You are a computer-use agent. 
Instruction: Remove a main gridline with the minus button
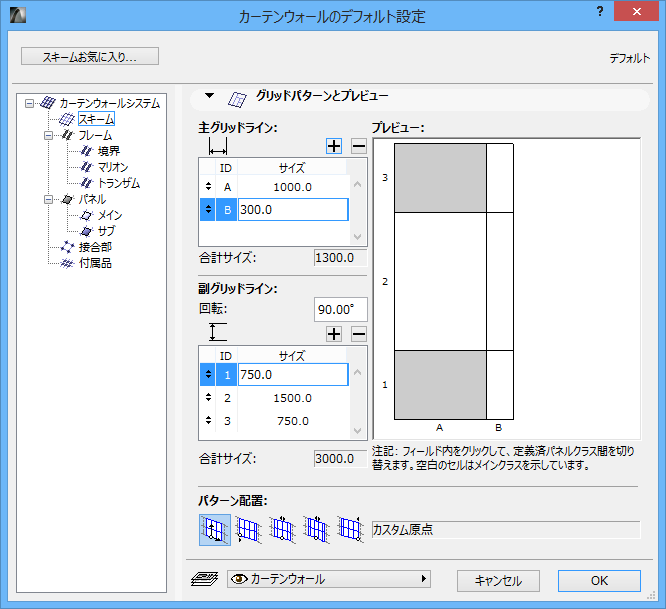tap(359, 146)
